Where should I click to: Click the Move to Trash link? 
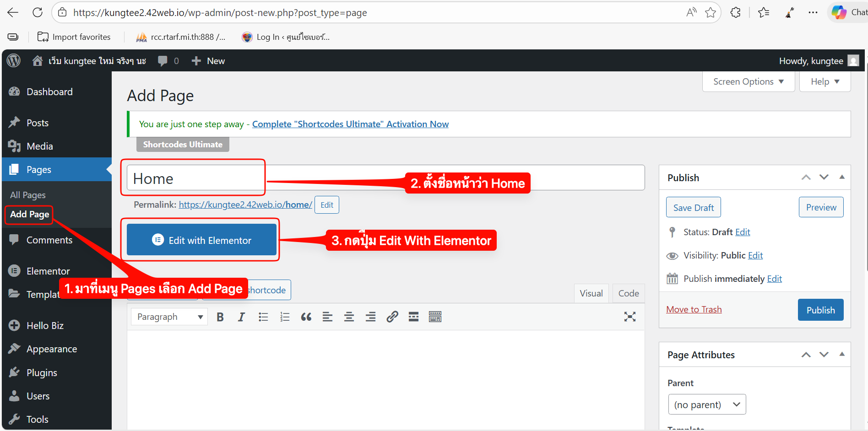click(694, 310)
